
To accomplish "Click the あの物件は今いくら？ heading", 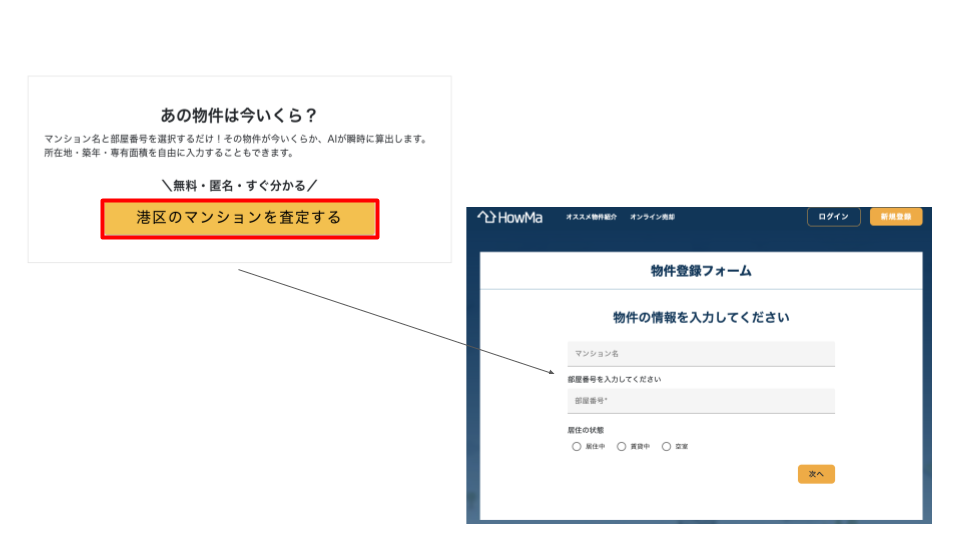I will pos(239,115).
